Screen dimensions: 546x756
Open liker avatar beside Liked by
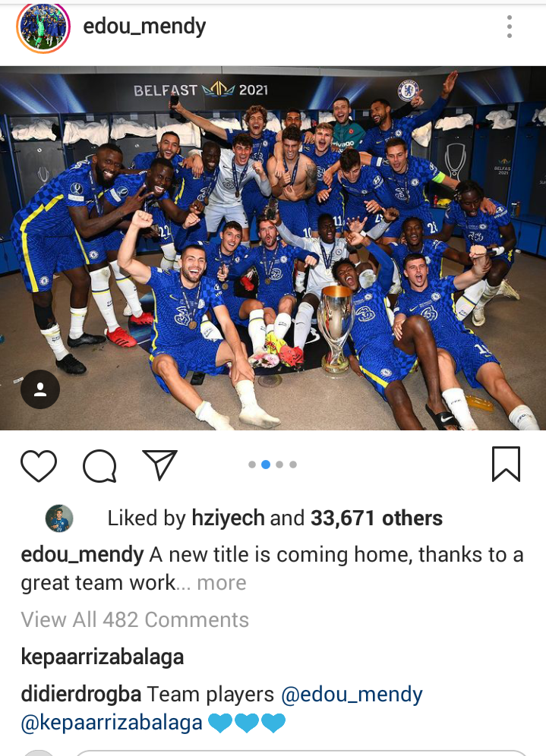pos(59,518)
